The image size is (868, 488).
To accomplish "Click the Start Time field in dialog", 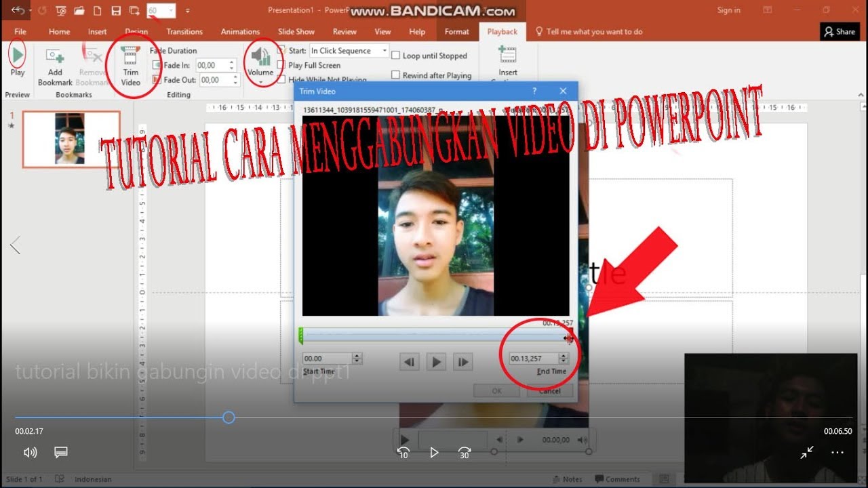I will coord(327,359).
